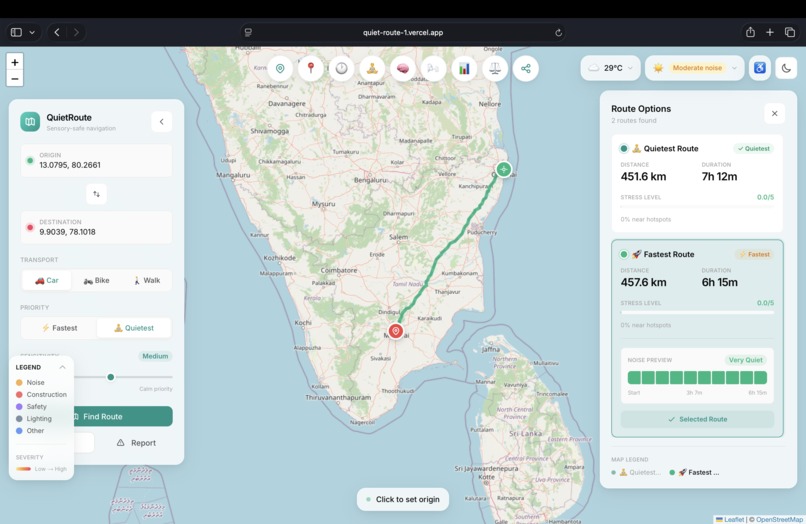This screenshot has height=524, width=806.
Task: Click the Report button
Action: point(136,443)
